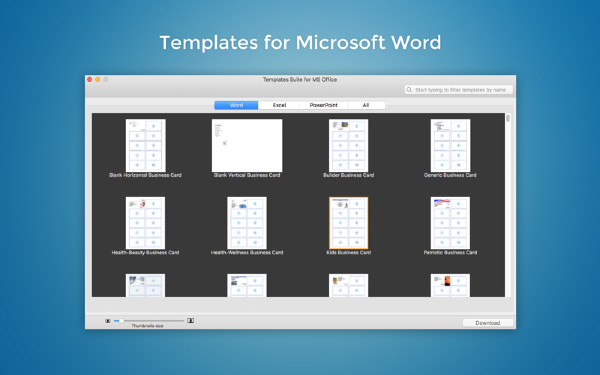Viewport: 600px width, 375px height.
Task: Click the Download button
Action: click(488, 323)
